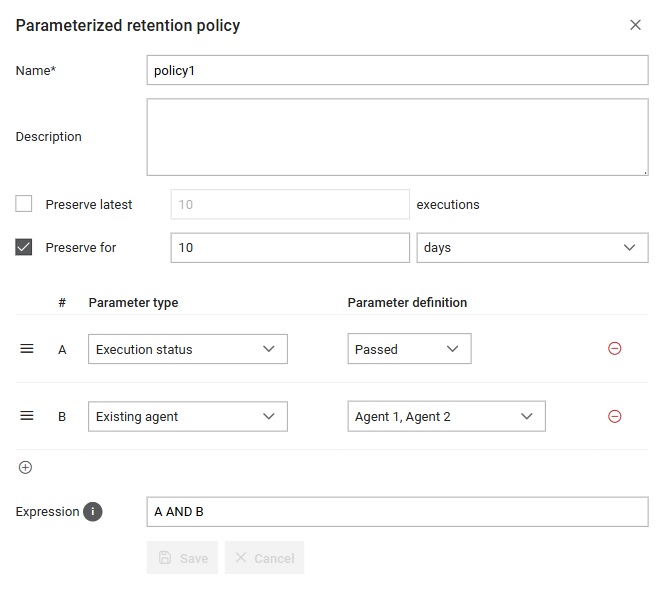
Task: Remove parameter row A with minus icon
Action: 614,348
